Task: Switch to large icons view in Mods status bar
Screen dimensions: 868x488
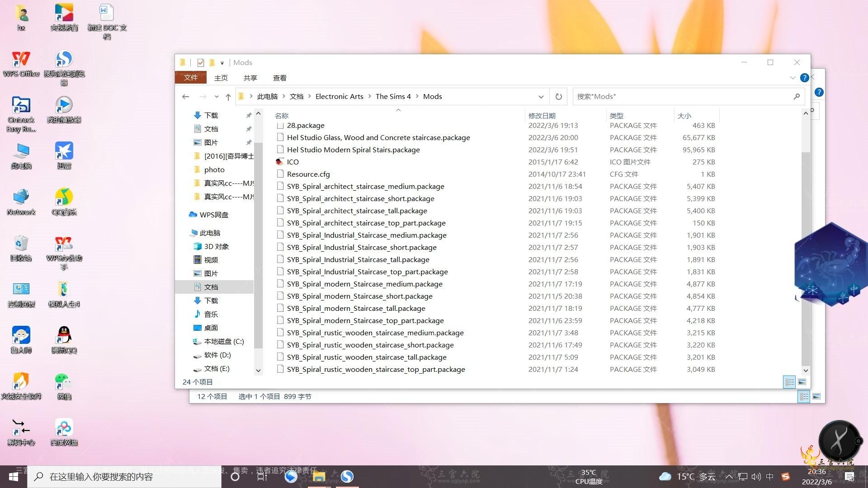Action: (x=802, y=382)
